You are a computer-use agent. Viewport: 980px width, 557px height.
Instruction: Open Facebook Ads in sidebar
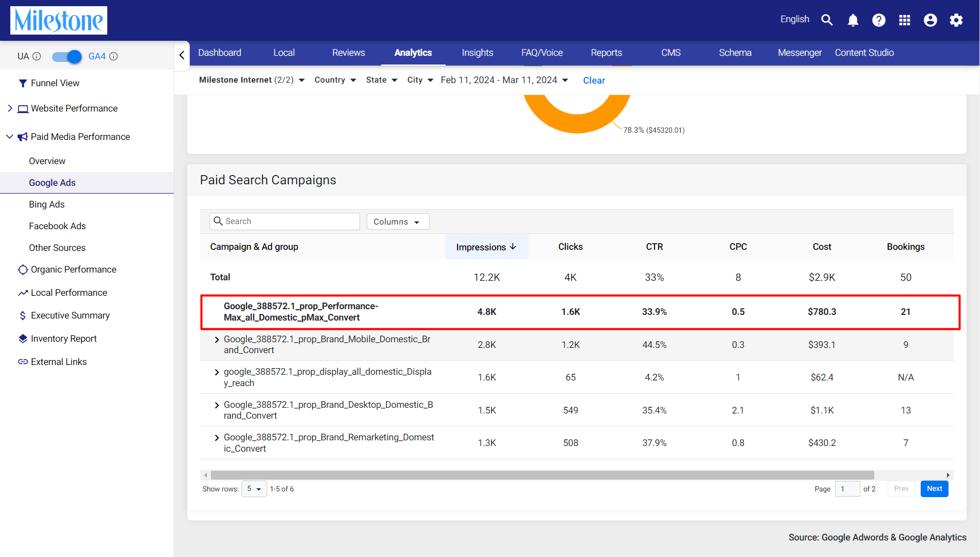coord(57,226)
